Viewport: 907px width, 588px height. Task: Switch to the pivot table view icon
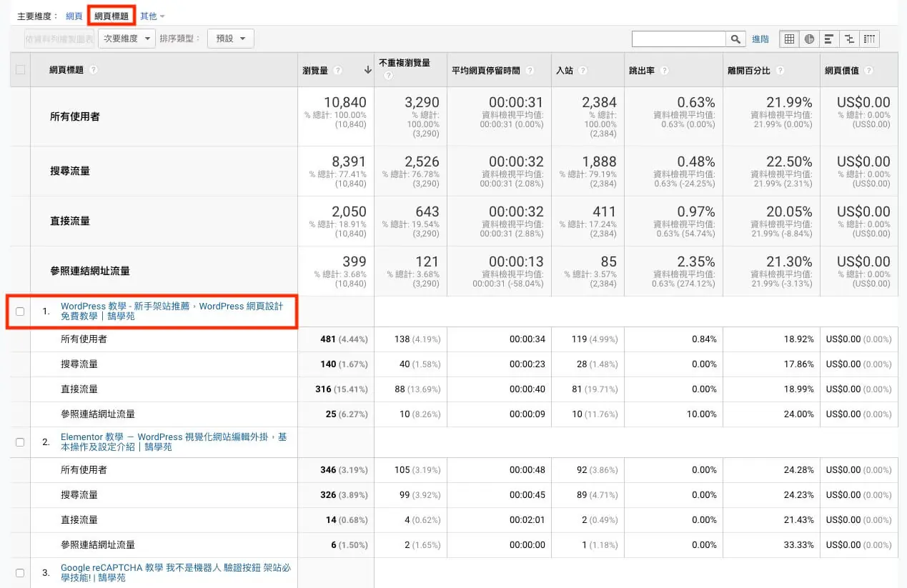(x=869, y=39)
